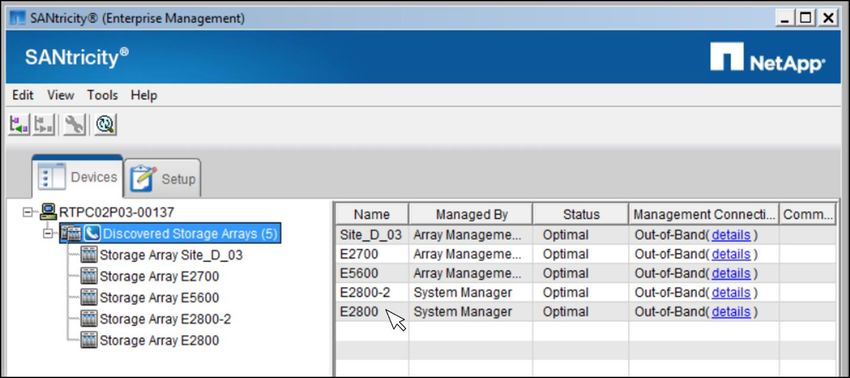Minimize the SANtricity window
This screenshot has height=378, width=850.
pos(784,18)
